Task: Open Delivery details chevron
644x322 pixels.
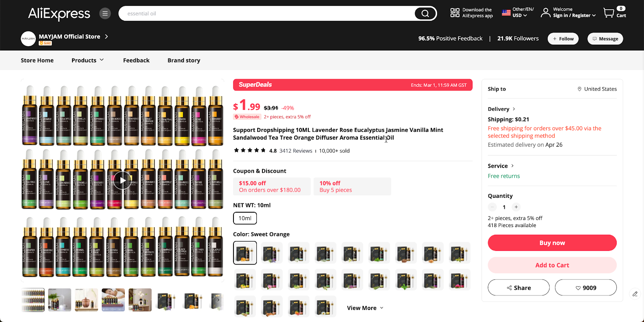Action: tap(514, 109)
